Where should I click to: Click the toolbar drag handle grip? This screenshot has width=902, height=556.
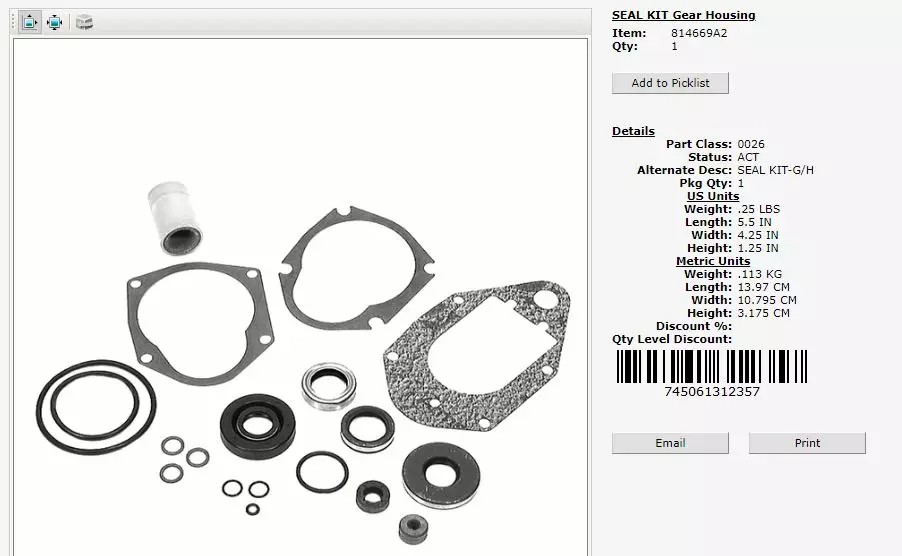click(14, 22)
